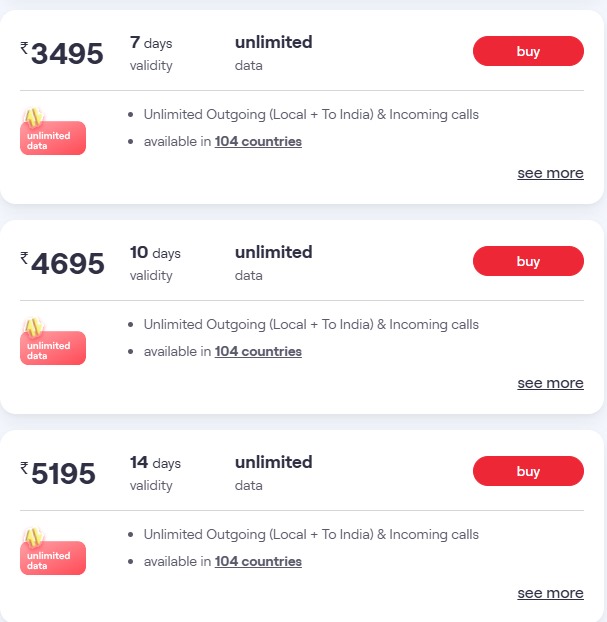Buy the ₹3495 7-day plan
This screenshot has height=622, width=607.
point(527,51)
